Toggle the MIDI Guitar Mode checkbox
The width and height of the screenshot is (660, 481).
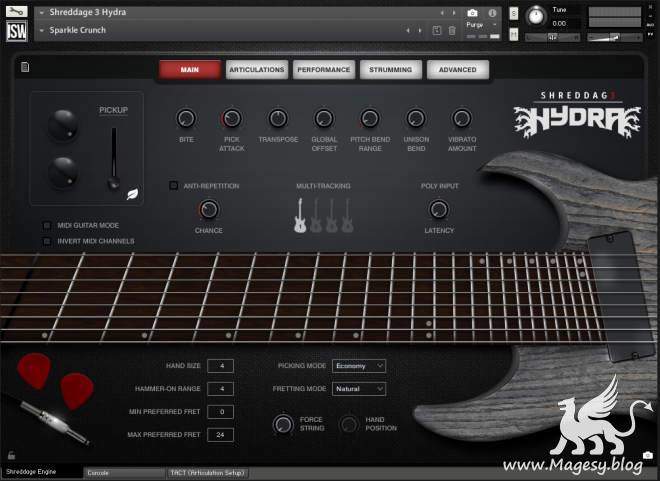[47, 226]
